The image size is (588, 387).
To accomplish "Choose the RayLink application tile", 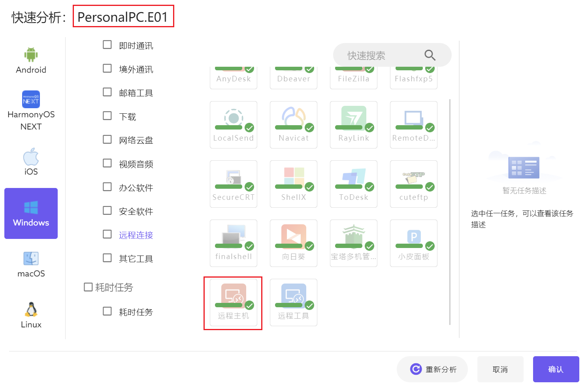I will [x=353, y=124].
